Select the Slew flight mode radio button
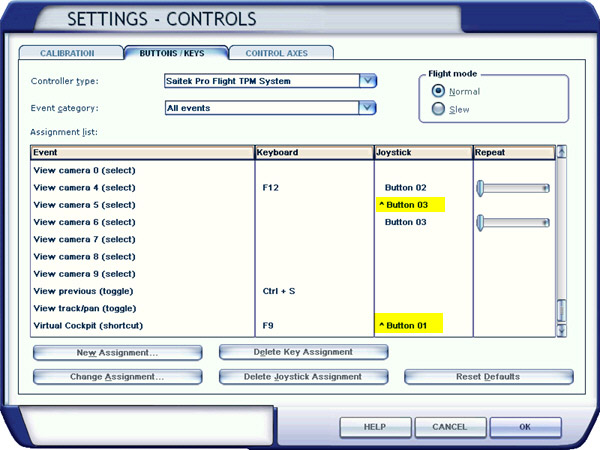This screenshot has height=450, width=600. 438,109
